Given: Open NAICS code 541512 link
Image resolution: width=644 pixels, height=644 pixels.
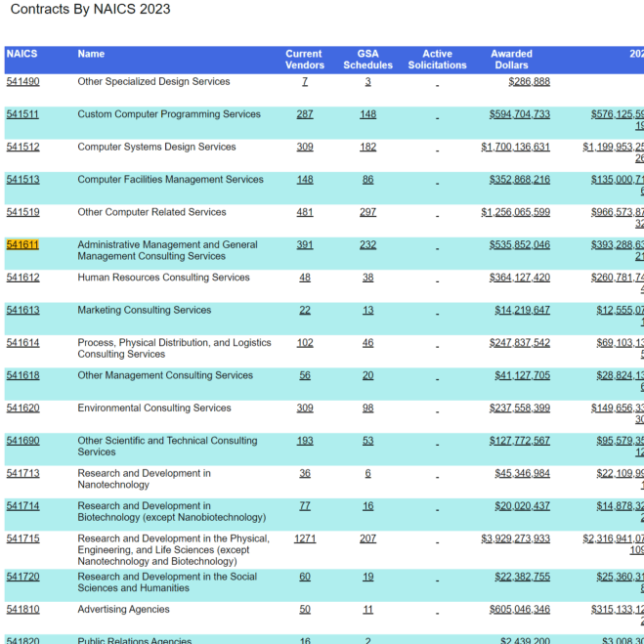Looking at the screenshot, I should pos(23,147).
